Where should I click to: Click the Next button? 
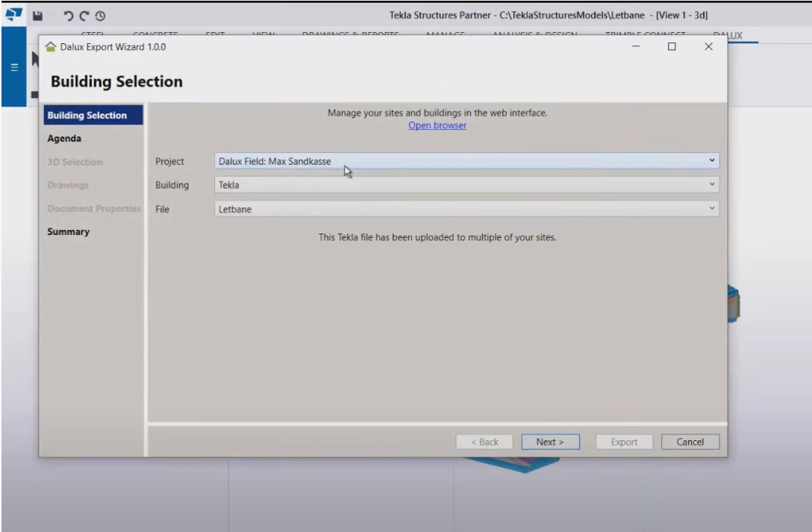click(550, 441)
